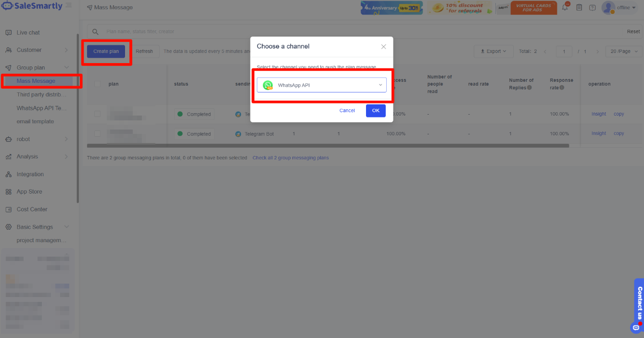Open Insight for the second plan row
The width and height of the screenshot is (644, 338).
[x=599, y=133]
